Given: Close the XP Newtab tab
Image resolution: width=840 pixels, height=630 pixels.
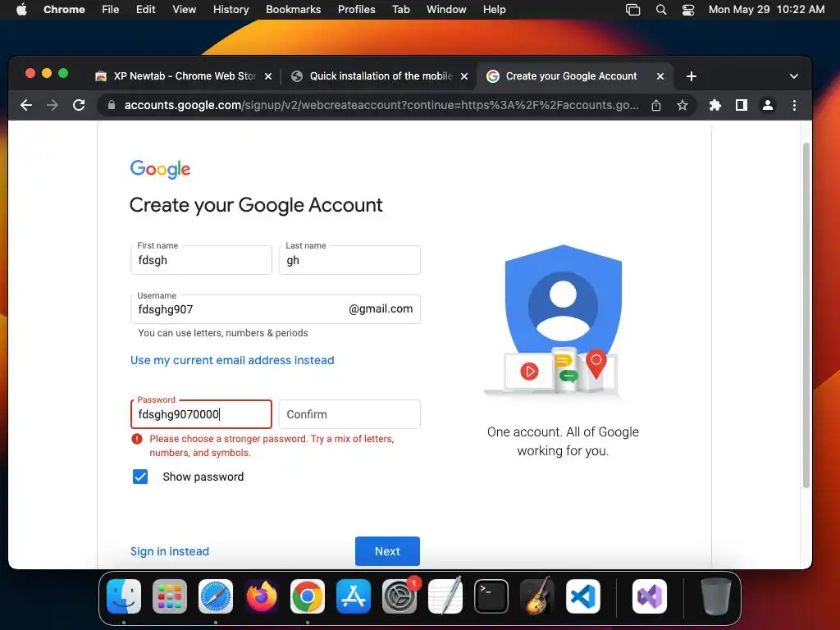Looking at the screenshot, I should pos(268,76).
